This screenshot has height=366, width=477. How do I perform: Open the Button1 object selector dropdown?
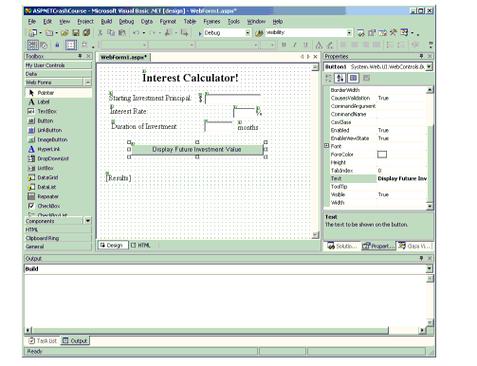point(429,67)
